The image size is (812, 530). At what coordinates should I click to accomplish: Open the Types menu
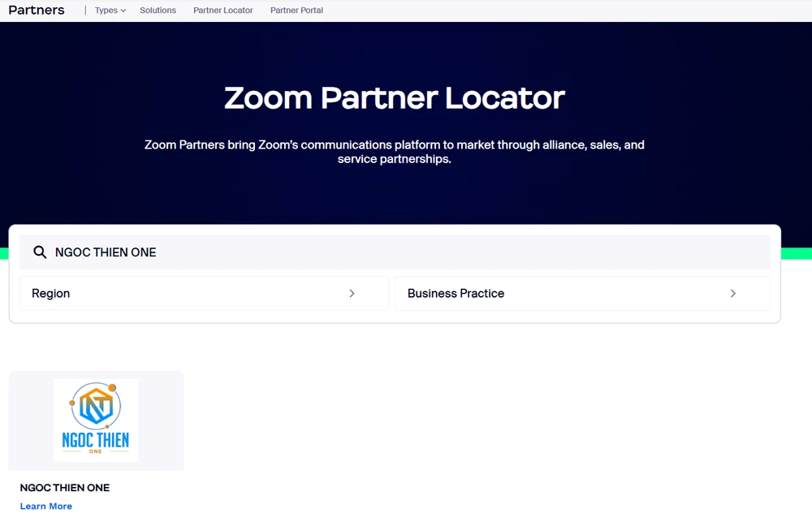pyautogui.click(x=108, y=10)
